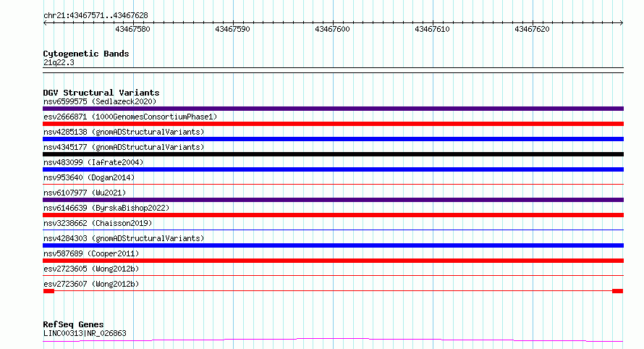Click the right red block of esv2723607
644x349 pixels.
[x=617, y=291]
